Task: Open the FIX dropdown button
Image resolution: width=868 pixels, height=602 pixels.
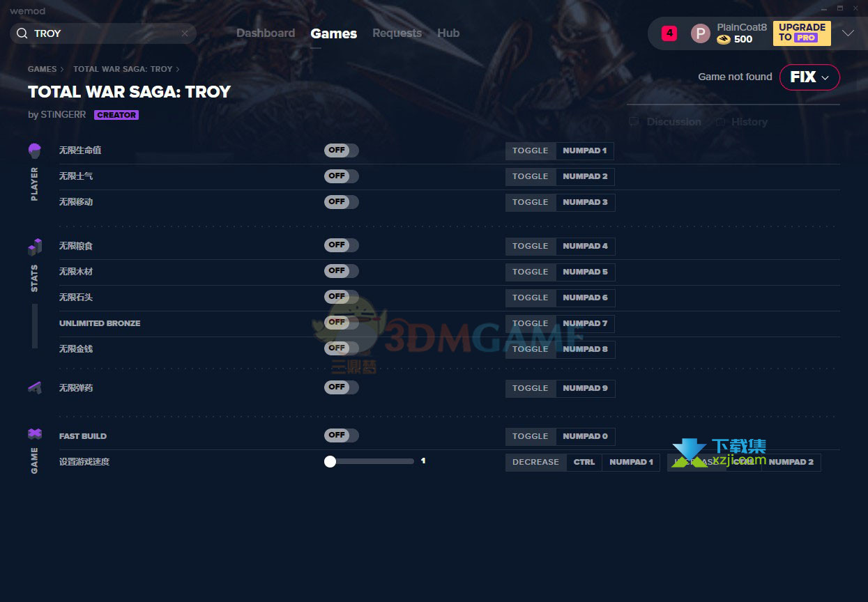Action: 809,77
